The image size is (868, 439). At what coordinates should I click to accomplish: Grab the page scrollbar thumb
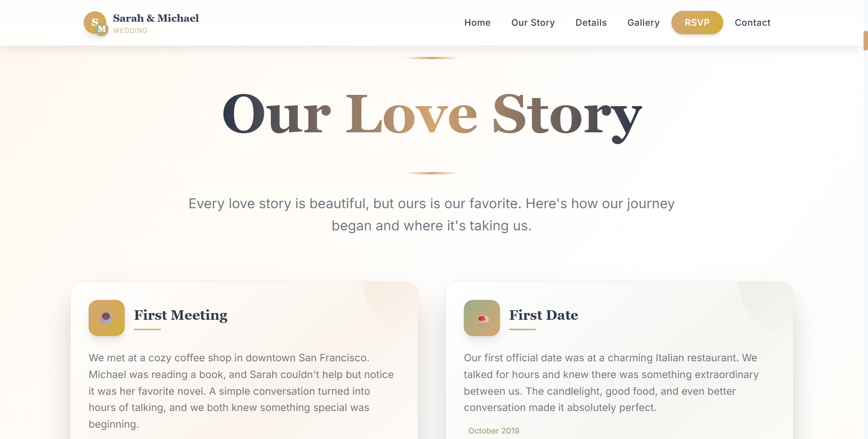[865, 41]
